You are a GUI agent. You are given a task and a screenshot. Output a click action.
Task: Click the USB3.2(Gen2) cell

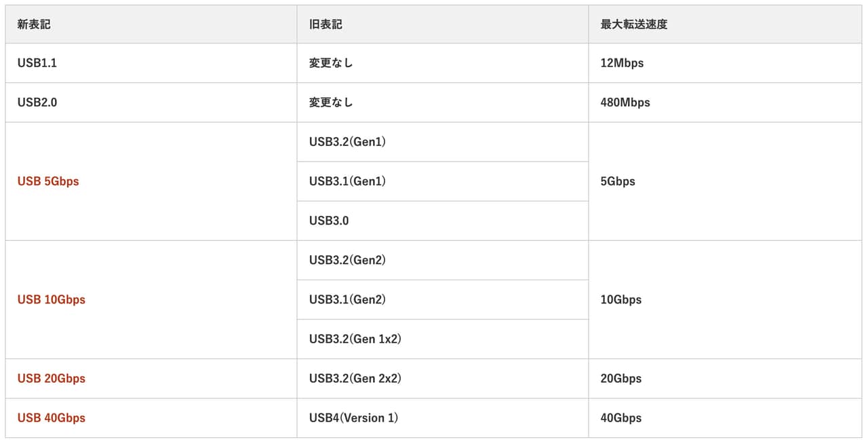[x=347, y=260]
